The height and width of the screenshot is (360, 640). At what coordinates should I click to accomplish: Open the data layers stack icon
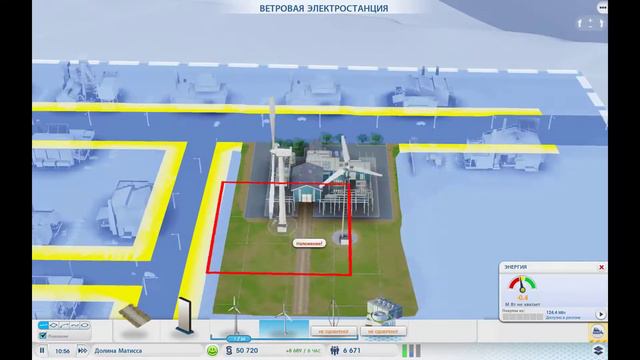pos(598,350)
